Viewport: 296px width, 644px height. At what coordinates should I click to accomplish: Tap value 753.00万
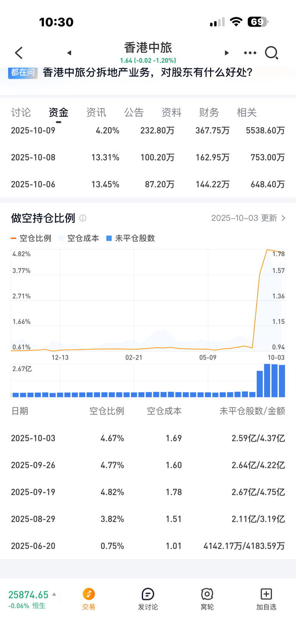click(268, 157)
